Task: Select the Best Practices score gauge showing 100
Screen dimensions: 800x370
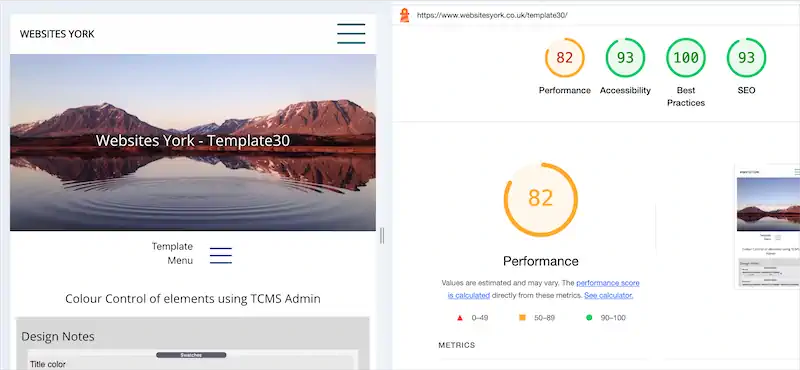Action: [x=686, y=58]
